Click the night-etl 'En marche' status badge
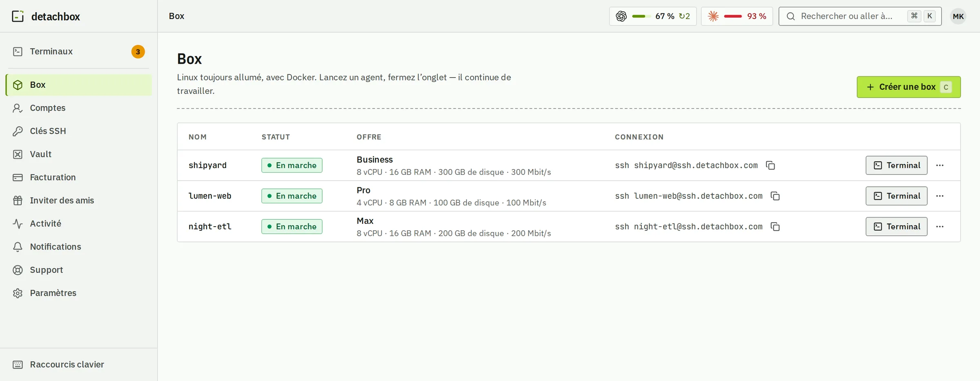 pos(292,227)
